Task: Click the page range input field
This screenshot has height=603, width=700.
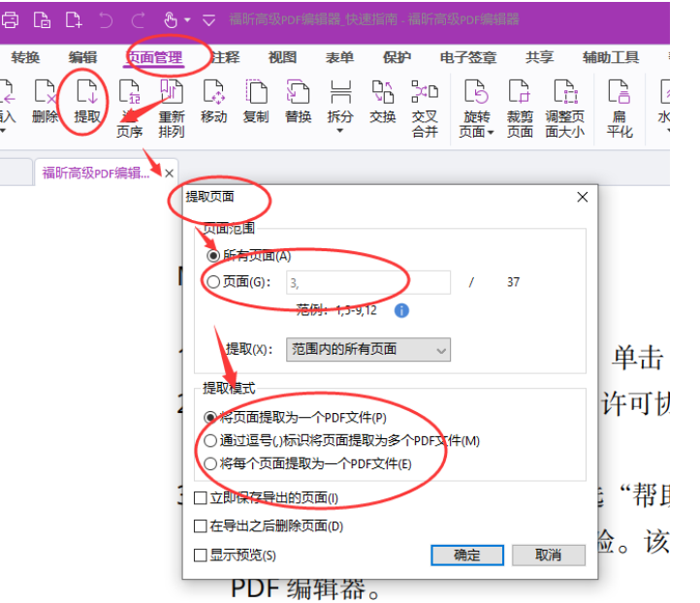Action: click(x=367, y=282)
